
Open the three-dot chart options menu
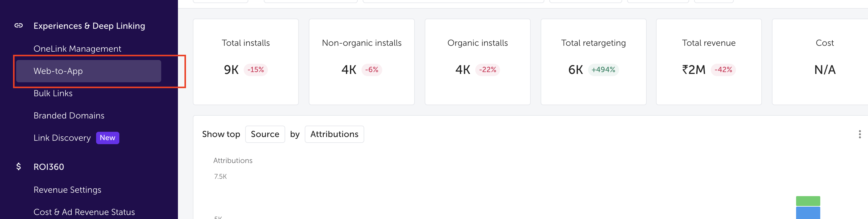coord(860,134)
